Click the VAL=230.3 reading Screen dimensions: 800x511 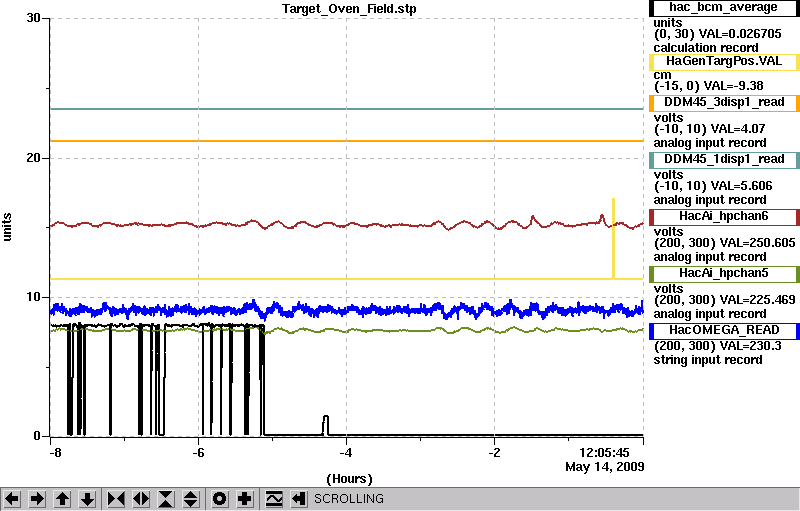tap(750, 346)
